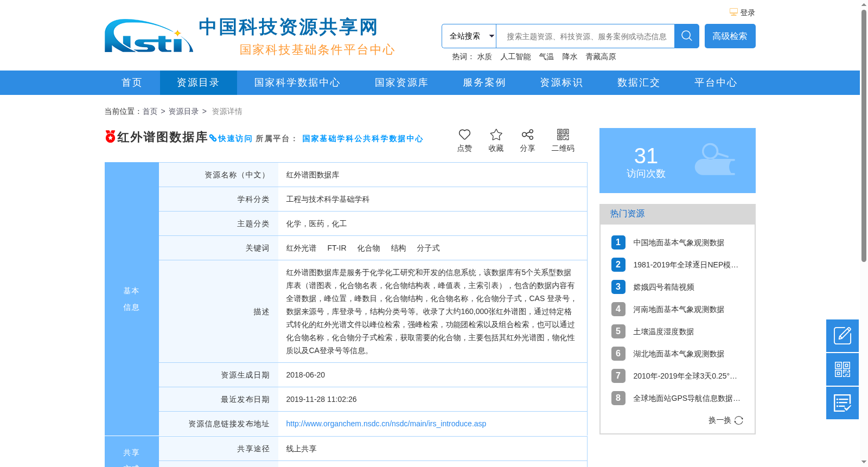The height and width of the screenshot is (467, 868).
Task: Click the login monitor icon
Action: [x=733, y=12]
